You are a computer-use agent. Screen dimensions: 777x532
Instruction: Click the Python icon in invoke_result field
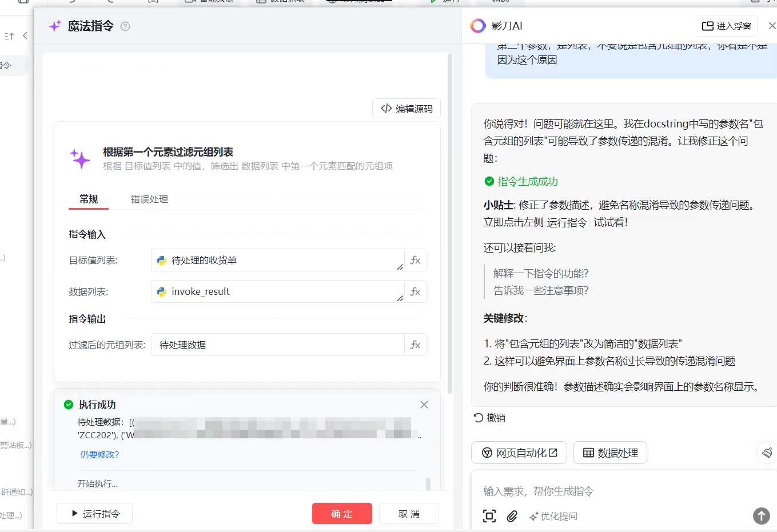coord(162,291)
